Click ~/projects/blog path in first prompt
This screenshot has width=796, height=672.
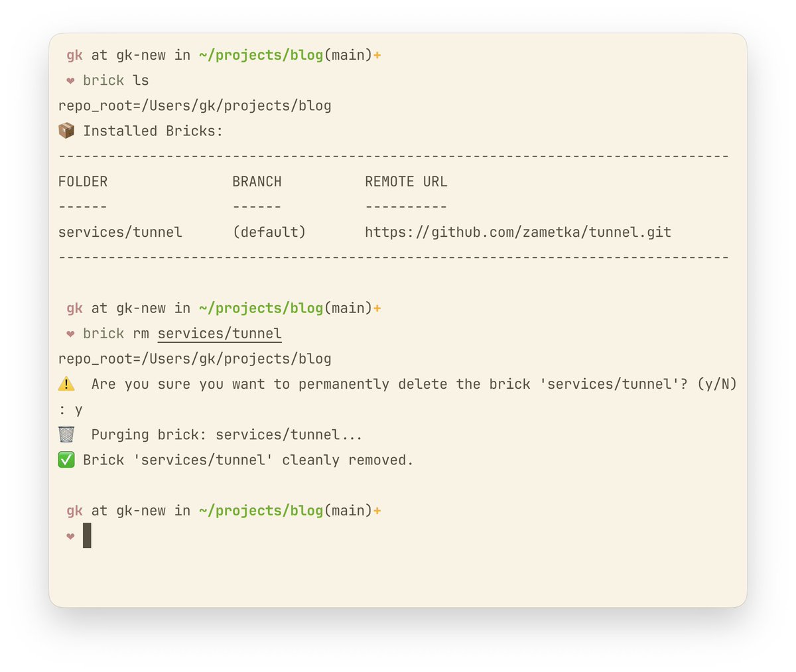pyautogui.click(x=261, y=55)
